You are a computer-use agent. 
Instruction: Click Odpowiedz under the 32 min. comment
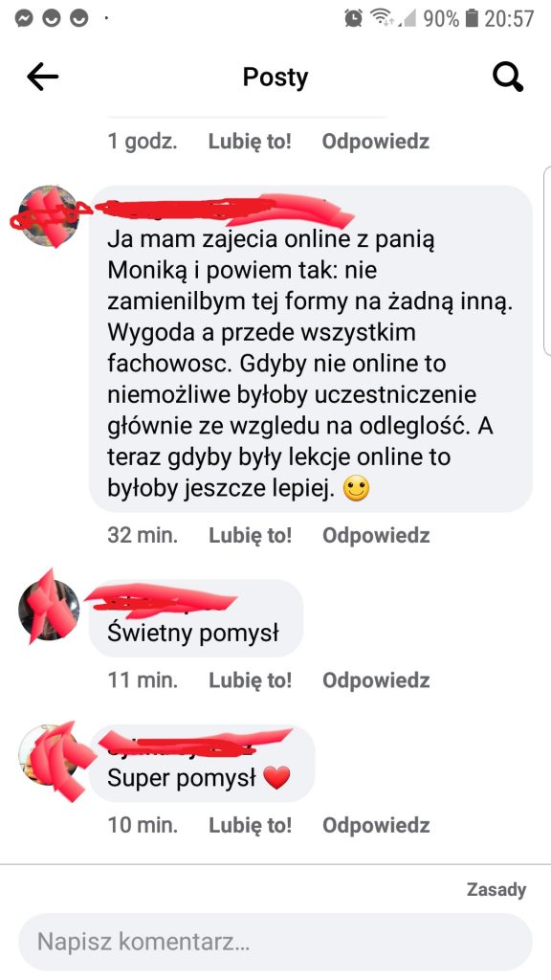tap(376, 536)
